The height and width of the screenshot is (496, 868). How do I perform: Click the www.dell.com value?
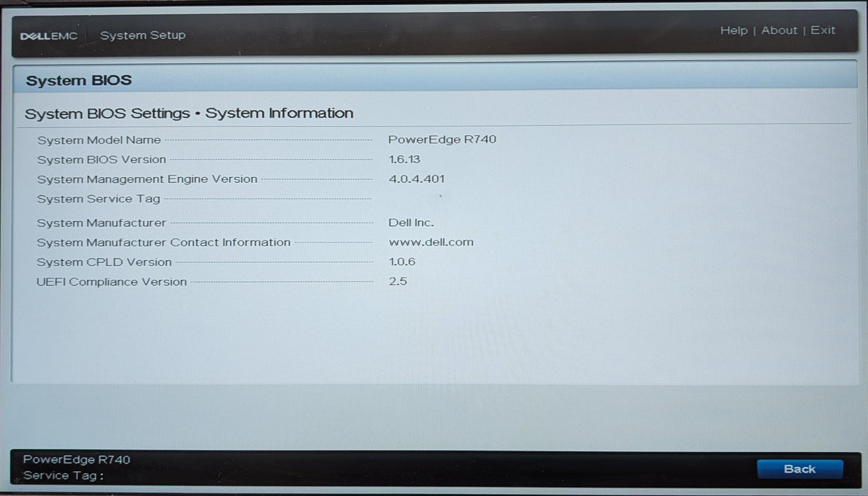[431, 242]
